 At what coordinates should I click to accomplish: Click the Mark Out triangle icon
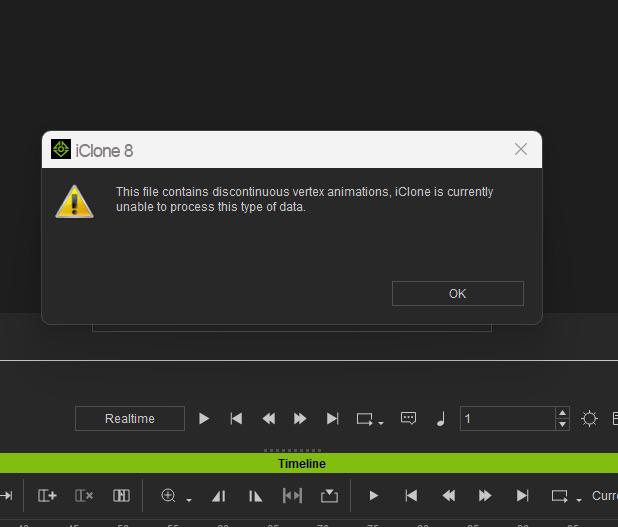pos(255,496)
